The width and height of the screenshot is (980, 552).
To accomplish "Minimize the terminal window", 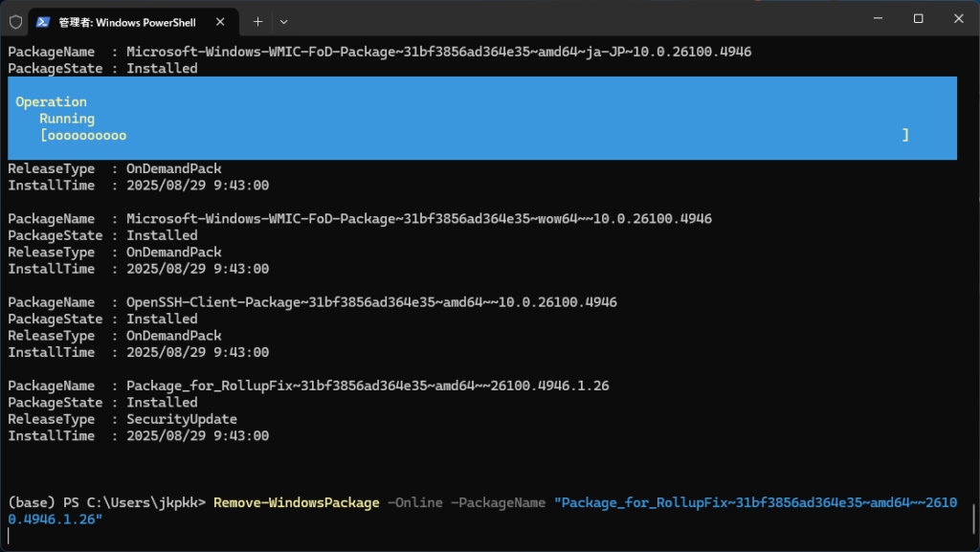I will point(879,19).
